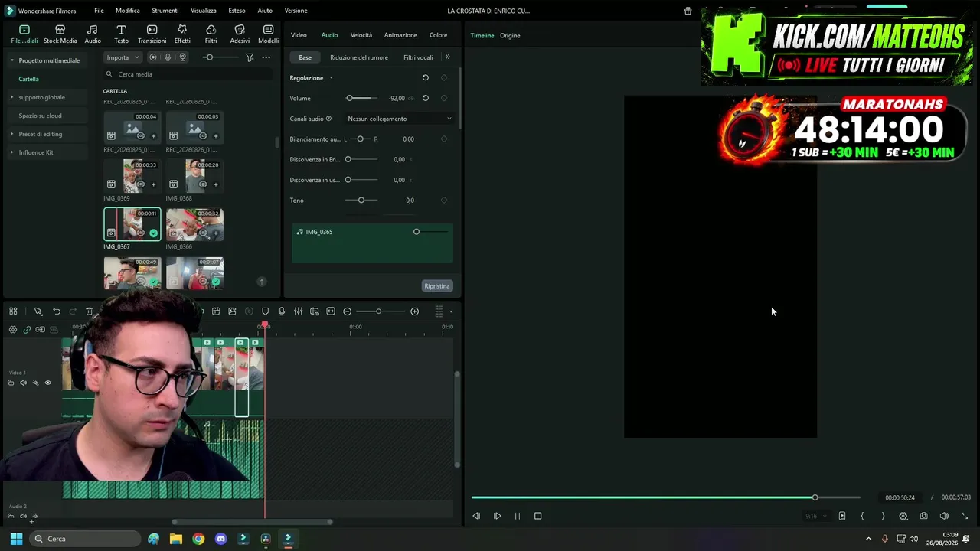The height and width of the screenshot is (551, 980).
Task: Reset the Volume value
Action: click(x=426, y=98)
